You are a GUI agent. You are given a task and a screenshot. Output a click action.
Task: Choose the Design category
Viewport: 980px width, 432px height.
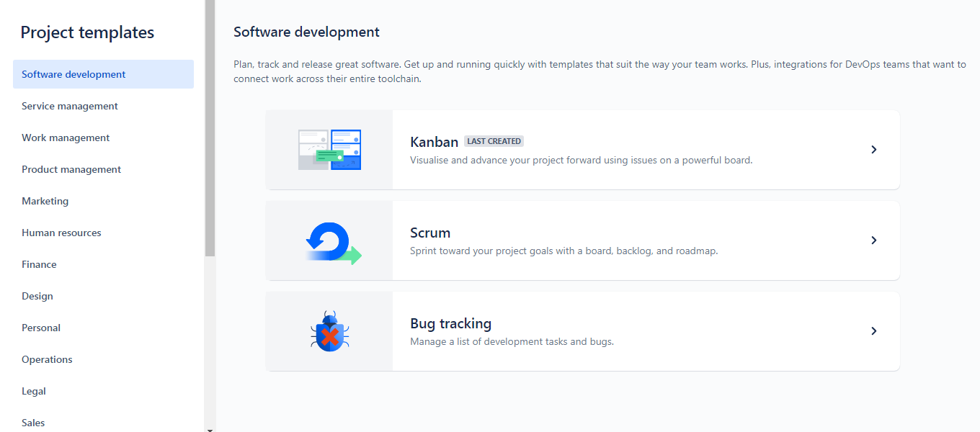click(x=103, y=296)
